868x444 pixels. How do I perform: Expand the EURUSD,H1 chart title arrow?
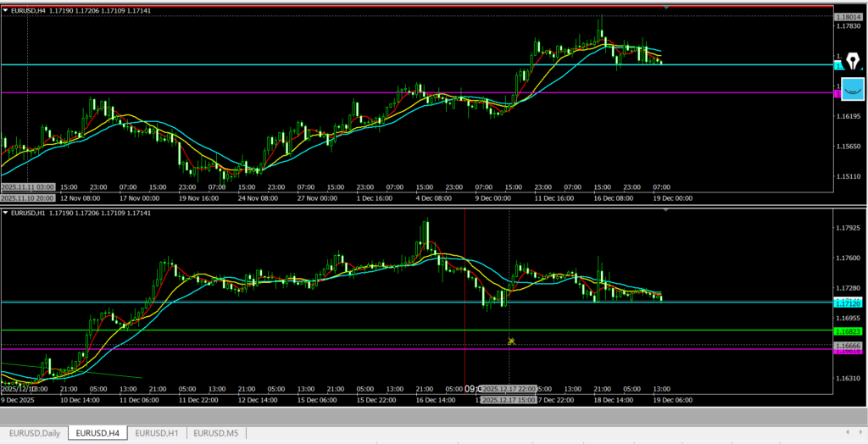point(6,212)
